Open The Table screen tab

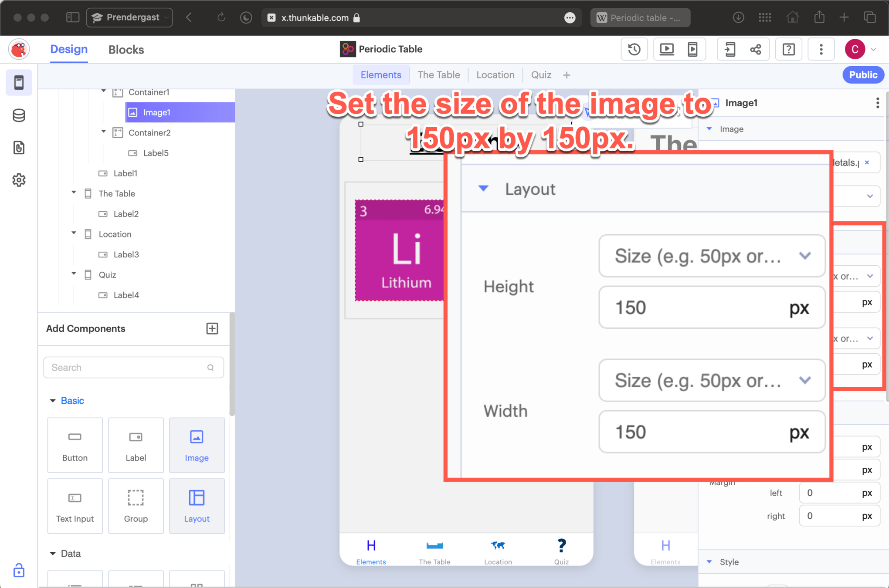(438, 75)
